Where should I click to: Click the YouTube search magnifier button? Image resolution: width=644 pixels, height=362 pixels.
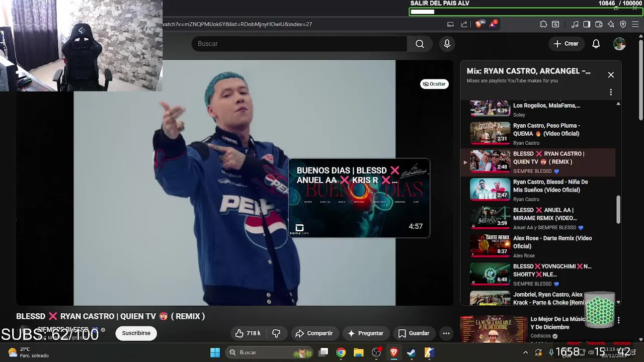420,44
